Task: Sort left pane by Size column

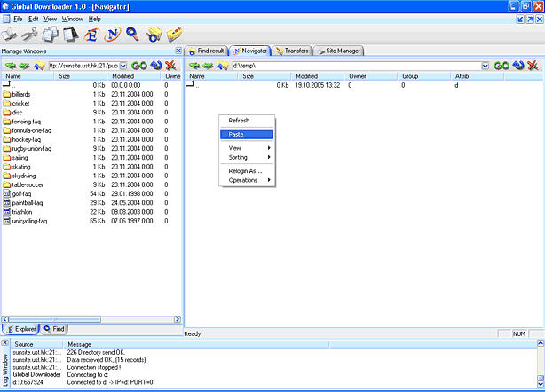Action: pyautogui.click(x=81, y=76)
